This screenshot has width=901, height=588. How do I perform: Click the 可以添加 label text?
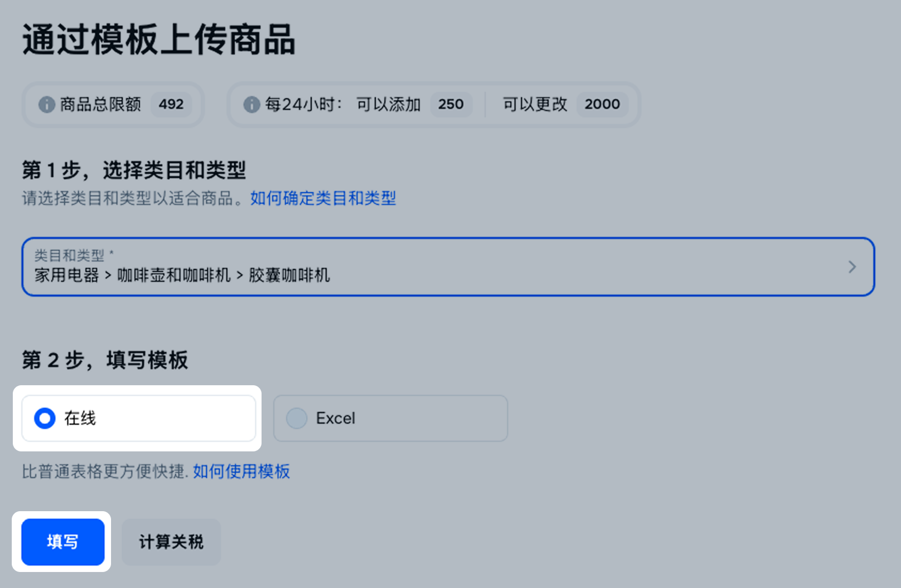click(389, 104)
